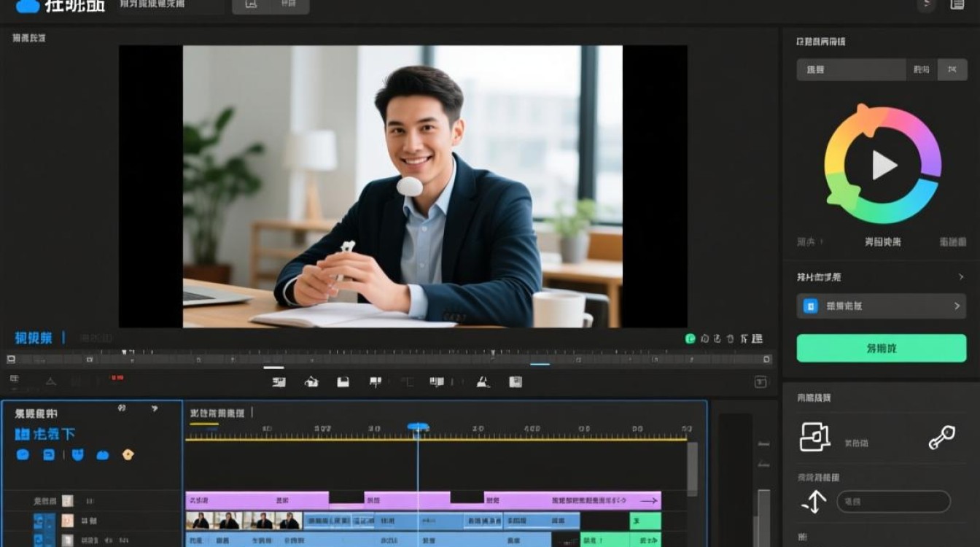Viewport: 980px width, 547px height.
Task: Click the blue playhead handle on timeline ruler
Action: [x=418, y=427]
